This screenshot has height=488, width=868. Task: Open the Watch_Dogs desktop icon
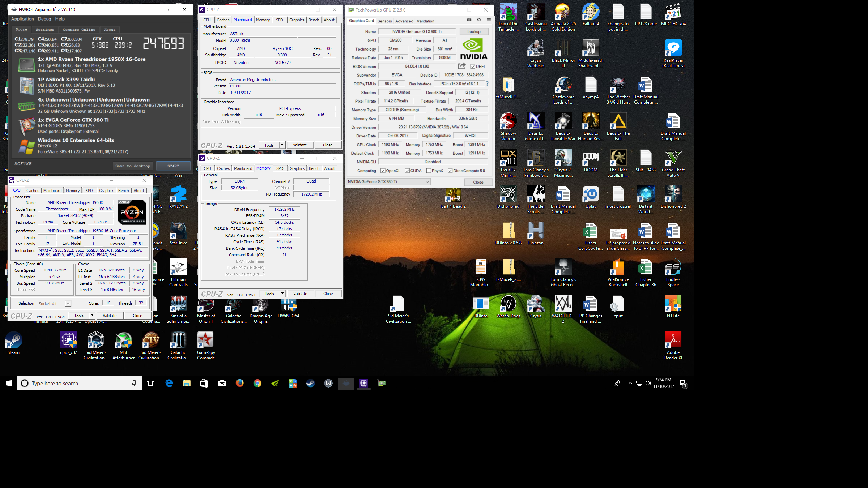[508, 307]
